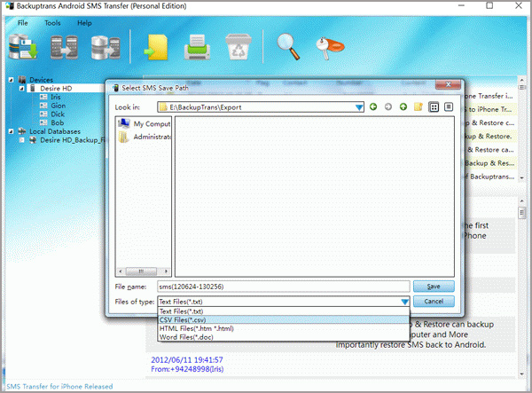This screenshot has width=532, height=393.
Task: Expand the Desire HD_Backup_File node
Action: pyautogui.click(x=21, y=140)
